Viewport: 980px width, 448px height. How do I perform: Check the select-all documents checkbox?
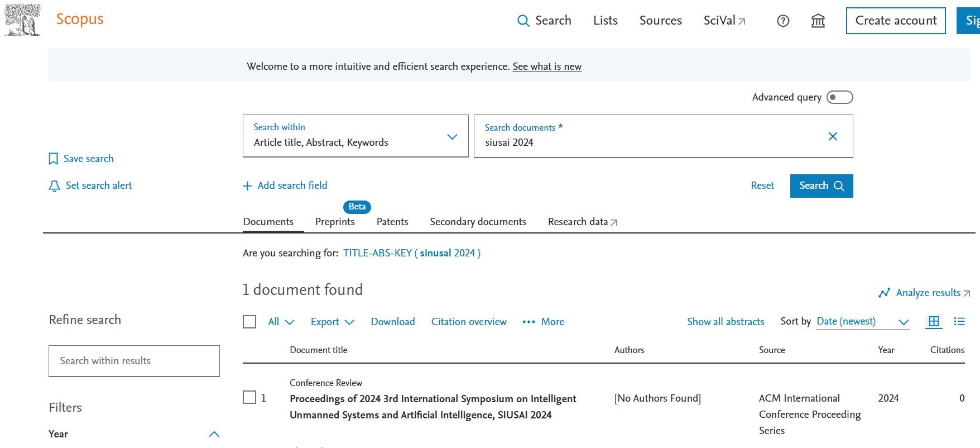[249, 322]
